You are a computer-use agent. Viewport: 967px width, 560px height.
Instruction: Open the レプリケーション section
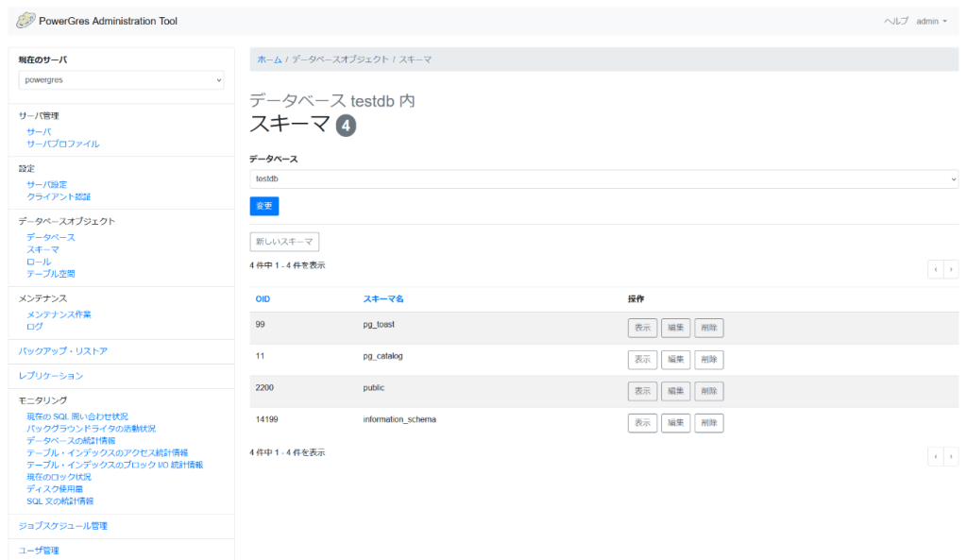(51, 376)
